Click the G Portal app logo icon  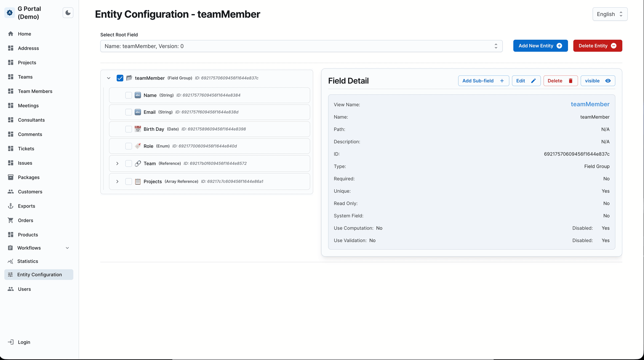coord(9,12)
